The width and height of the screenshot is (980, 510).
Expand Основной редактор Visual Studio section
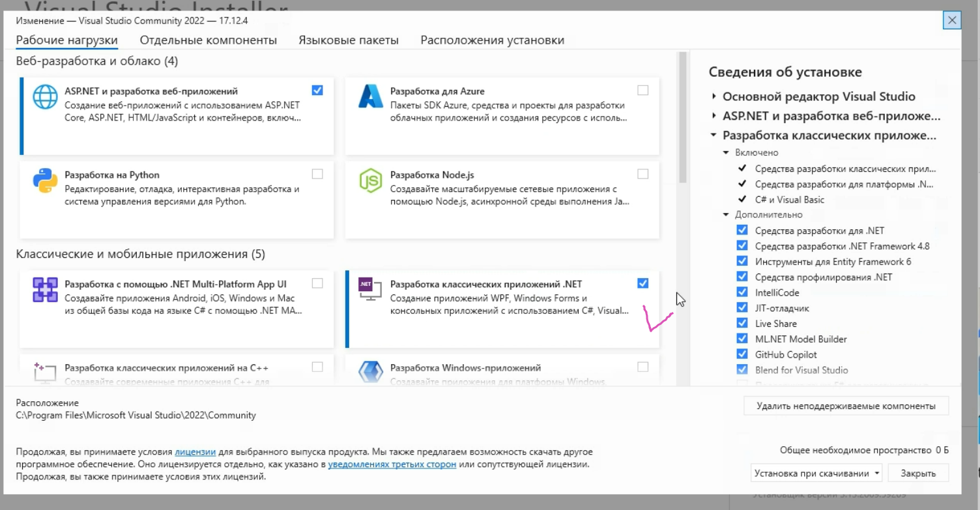coord(714,96)
